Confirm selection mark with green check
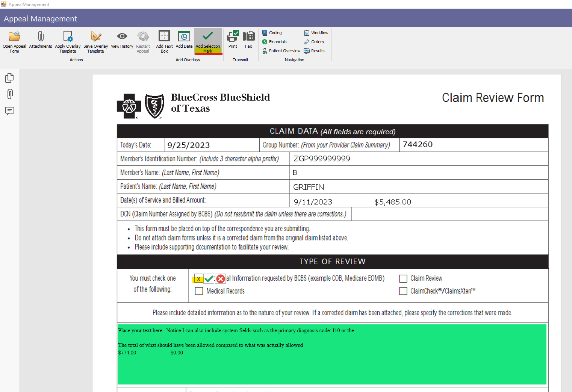 (x=209, y=279)
